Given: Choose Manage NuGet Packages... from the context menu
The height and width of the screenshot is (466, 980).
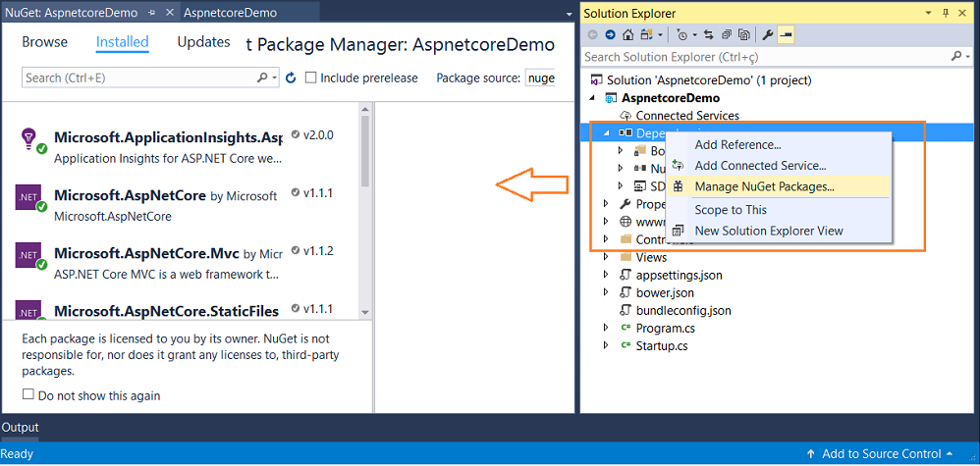Looking at the screenshot, I should point(779,186).
